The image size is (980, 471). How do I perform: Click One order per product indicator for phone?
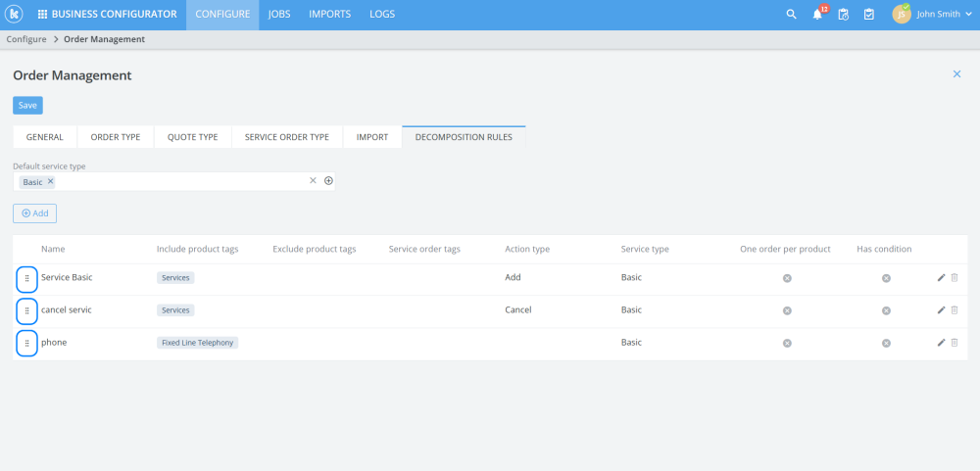[x=787, y=343]
